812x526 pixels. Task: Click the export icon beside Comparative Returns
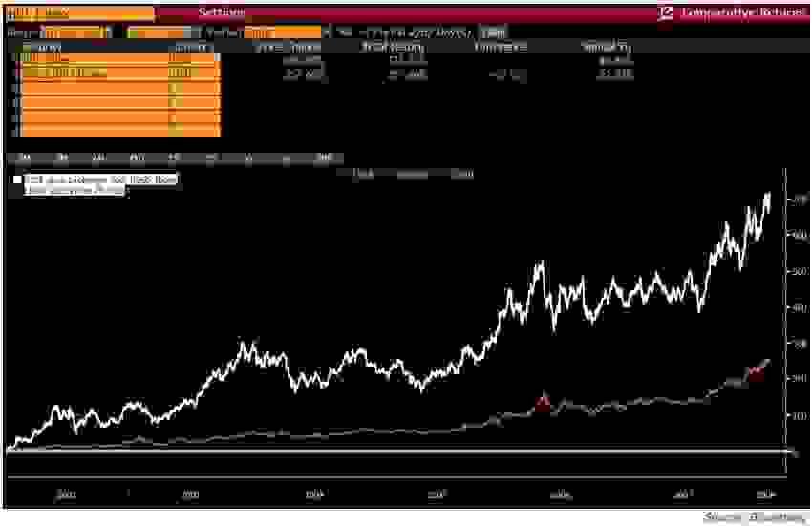tap(666, 12)
